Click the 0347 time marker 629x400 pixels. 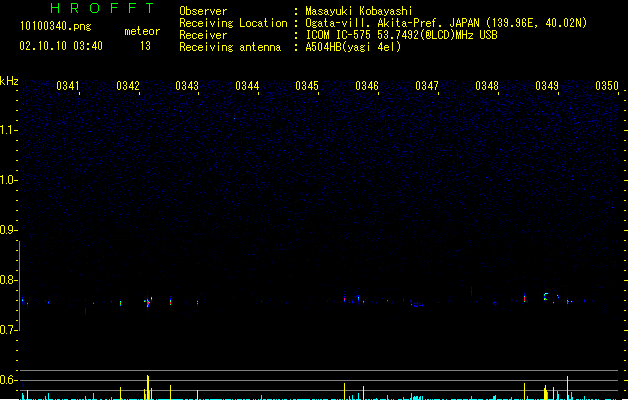pyautogui.click(x=427, y=86)
